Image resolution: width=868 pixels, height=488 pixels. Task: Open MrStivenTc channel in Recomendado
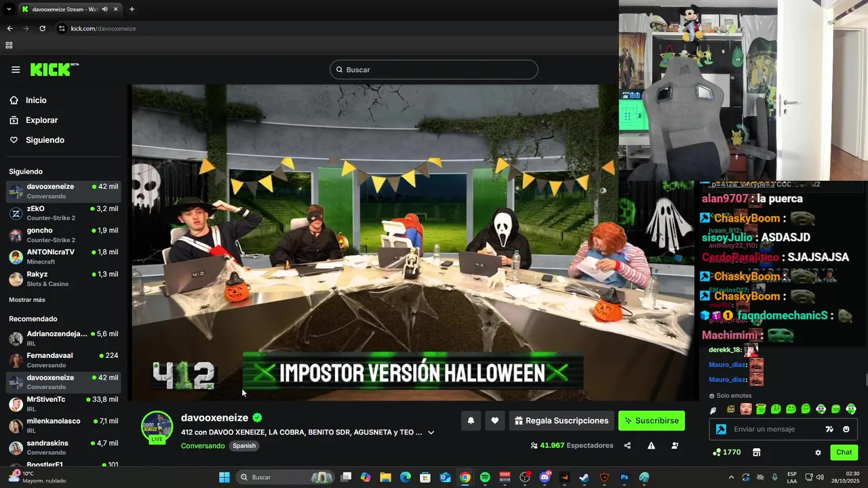(64, 404)
